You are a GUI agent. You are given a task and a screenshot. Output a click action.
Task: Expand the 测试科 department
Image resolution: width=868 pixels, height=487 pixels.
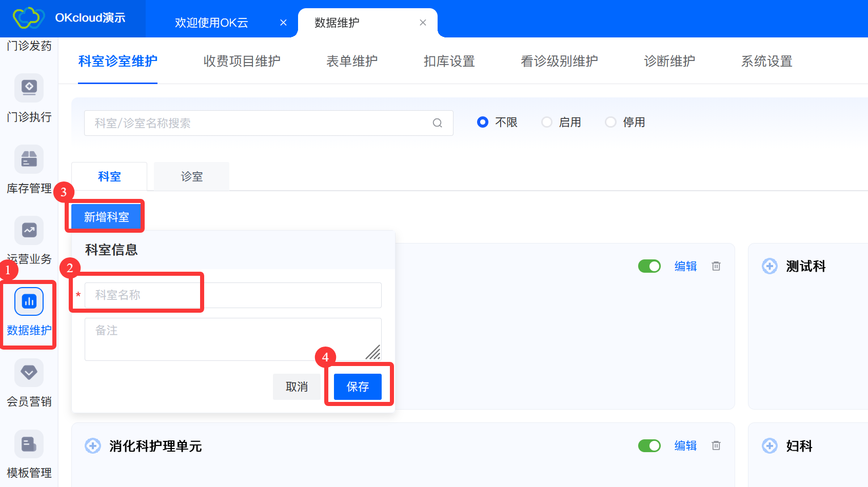(x=770, y=267)
